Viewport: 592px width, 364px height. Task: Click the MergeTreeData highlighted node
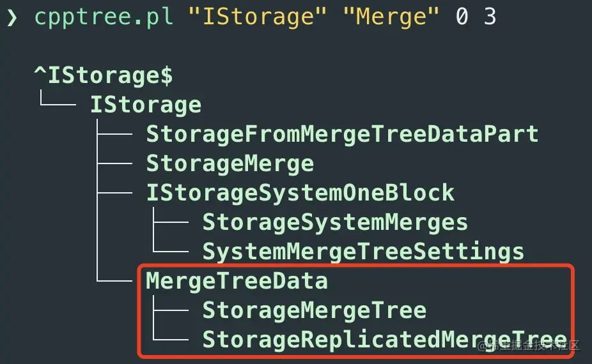pyautogui.click(x=237, y=281)
